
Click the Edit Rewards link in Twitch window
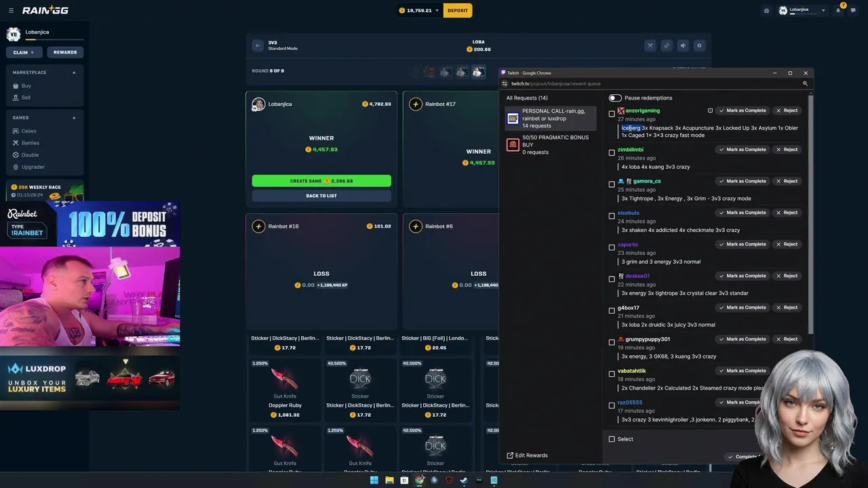pyautogui.click(x=527, y=455)
